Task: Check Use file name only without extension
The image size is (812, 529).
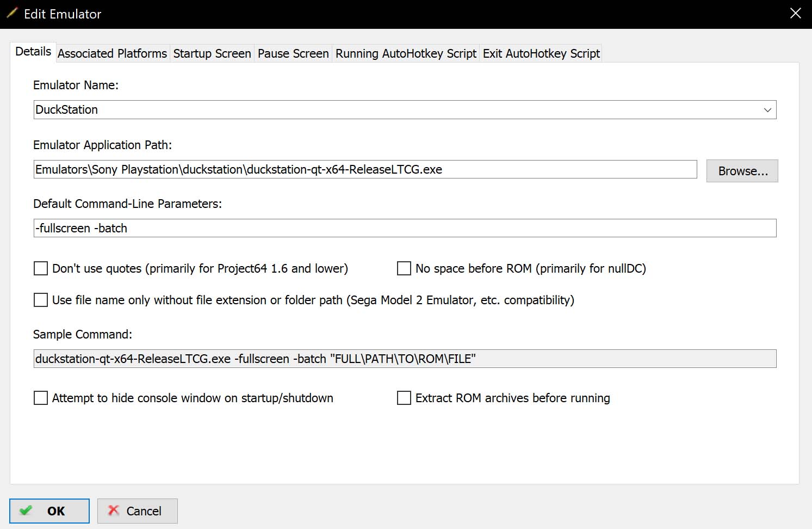Action: [41, 300]
